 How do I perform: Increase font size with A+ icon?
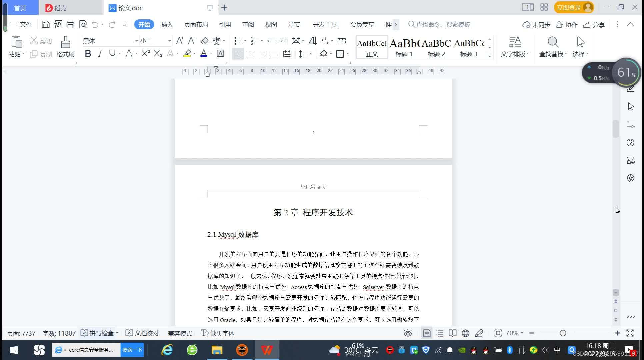tap(180, 41)
